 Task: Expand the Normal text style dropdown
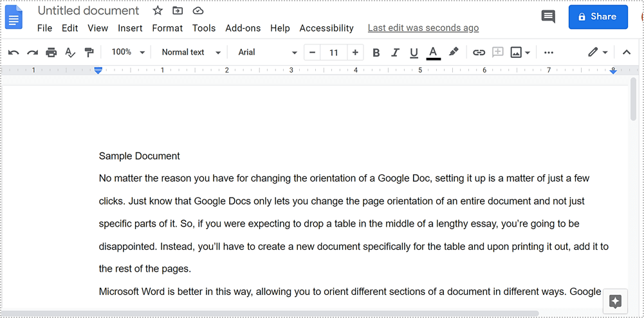click(191, 52)
